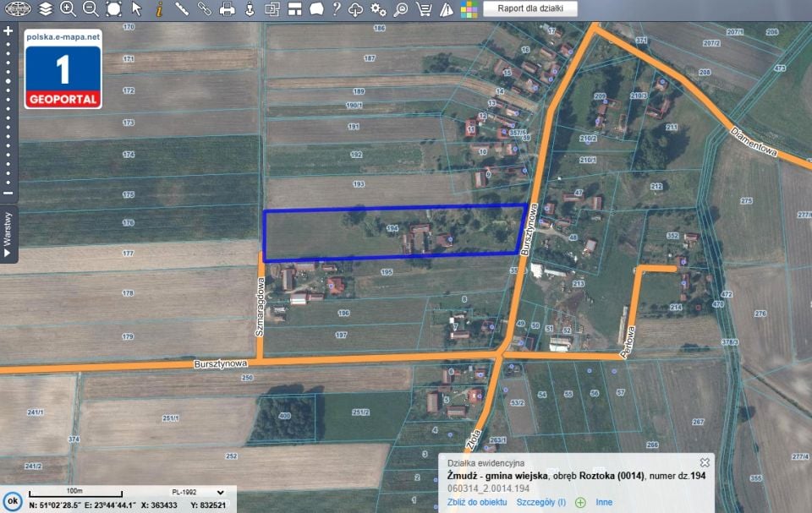The width and height of the screenshot is (812, 513).
Task: Click the Raport dla działki button
Action: pyautogui.click(x=530, y=8)
